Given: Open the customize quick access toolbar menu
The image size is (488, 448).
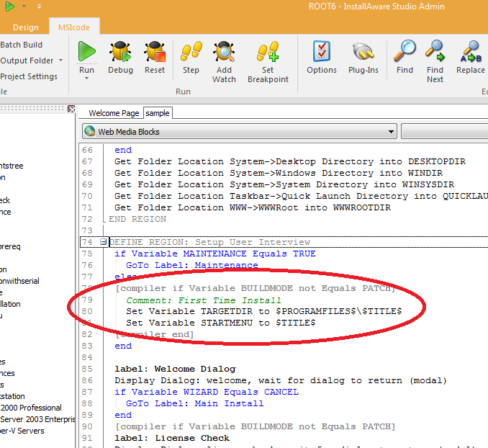Looking at the screenshot, I should point(39,6).
